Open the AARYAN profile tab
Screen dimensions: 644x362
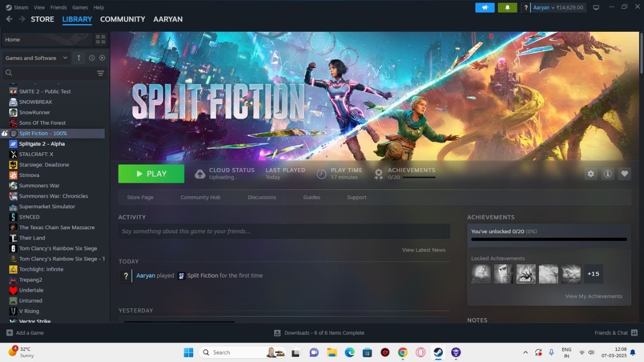click(168, 19)
